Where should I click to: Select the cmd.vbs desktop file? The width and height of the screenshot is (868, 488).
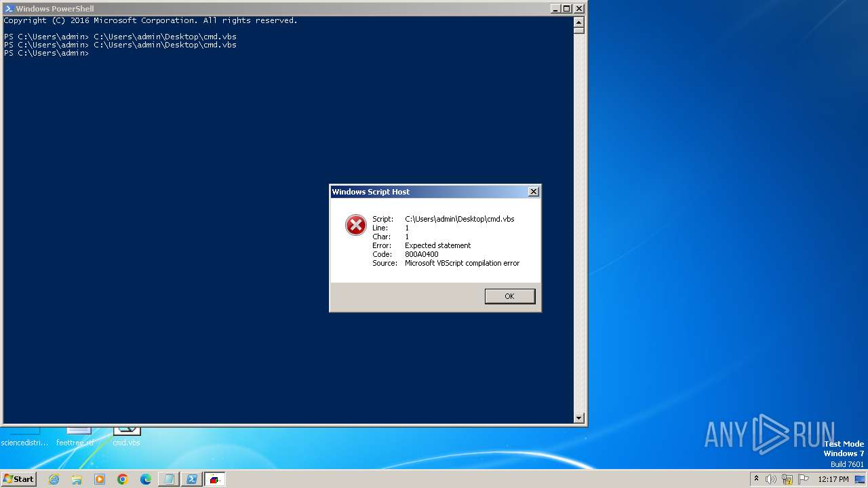[126, 436]
